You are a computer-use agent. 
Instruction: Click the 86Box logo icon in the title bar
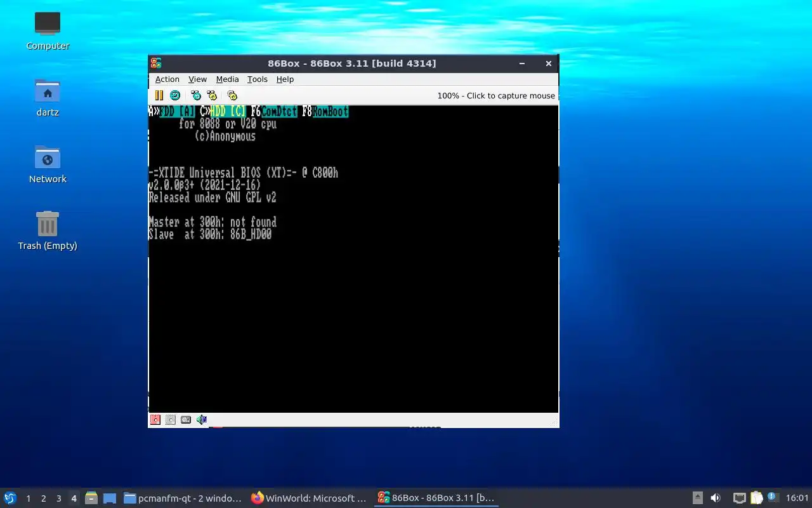(x=156, y=63)
